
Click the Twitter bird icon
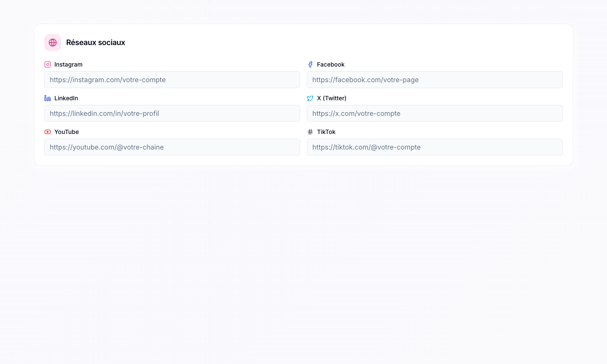[x=310, y=98]
